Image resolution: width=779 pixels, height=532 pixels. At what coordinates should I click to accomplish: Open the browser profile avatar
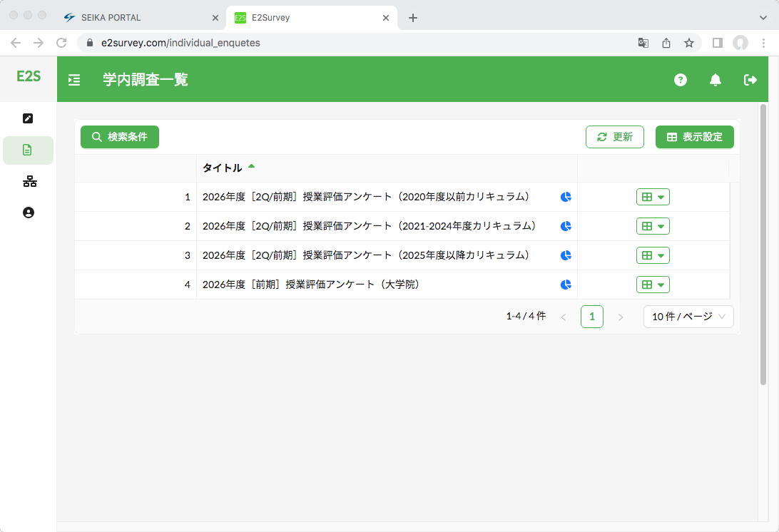(x=740, y=43)
